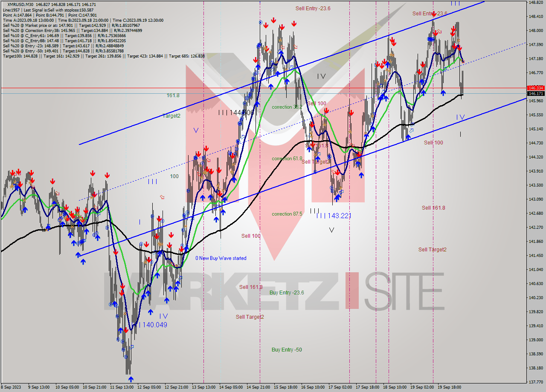Click the 138.180 price axis value

(536, 368)
